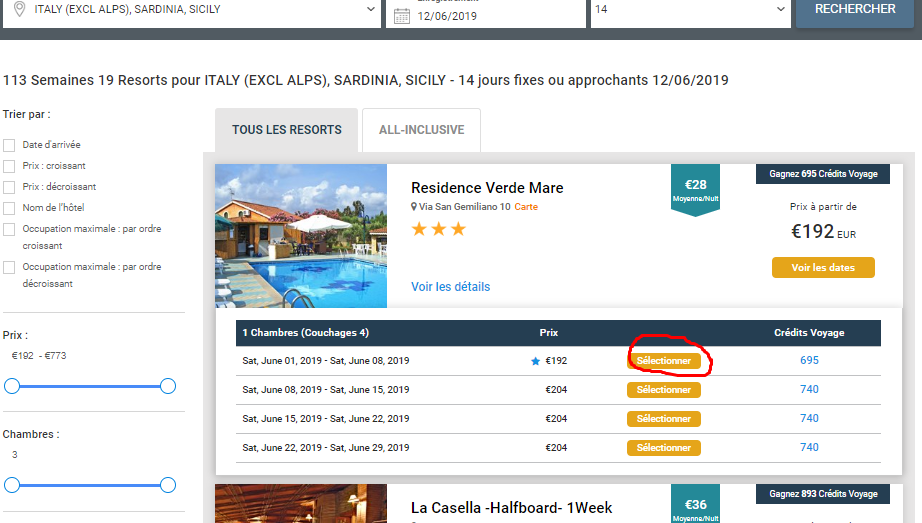Click 740 credits for June 08 week
The image size is (922, 523).
(809, 389)
